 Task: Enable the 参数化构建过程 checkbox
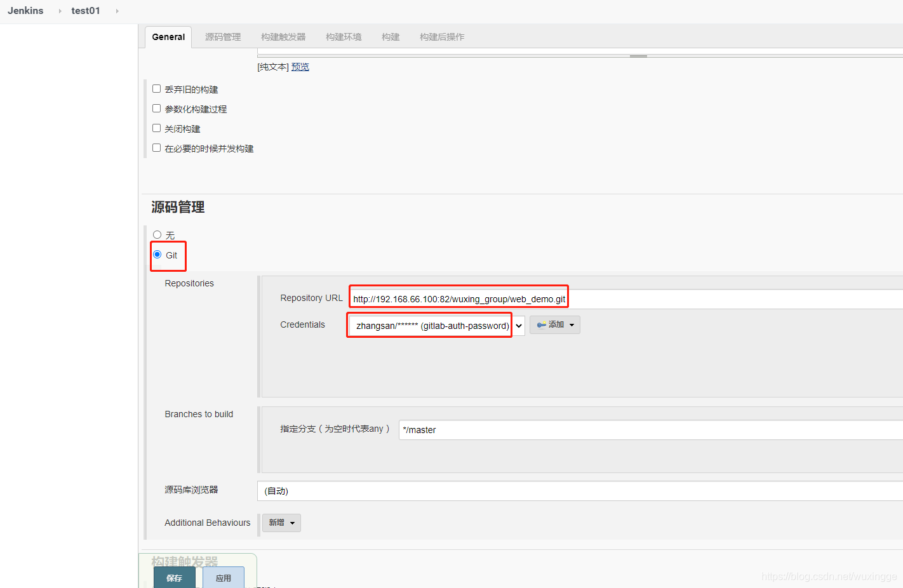pyautogui.click(x=156, y=109)
